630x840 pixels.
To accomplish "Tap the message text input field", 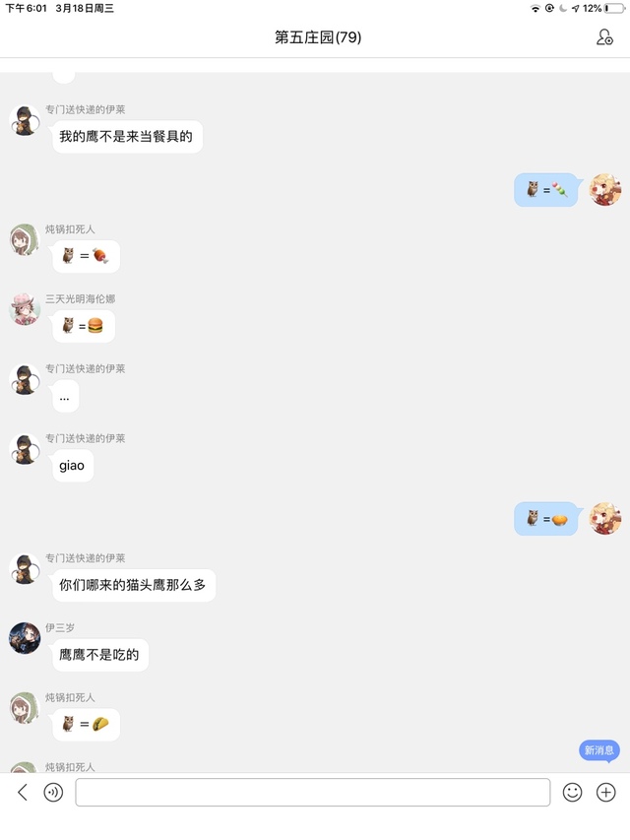I will point(313,792).
